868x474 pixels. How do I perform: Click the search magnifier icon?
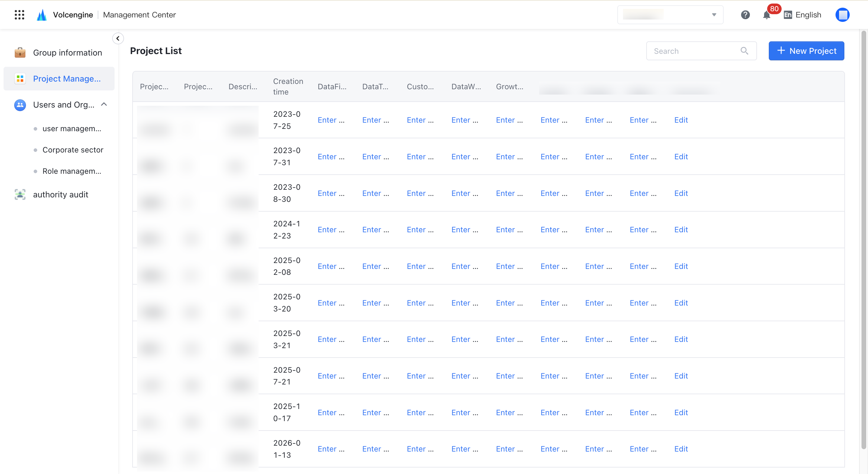744,51
